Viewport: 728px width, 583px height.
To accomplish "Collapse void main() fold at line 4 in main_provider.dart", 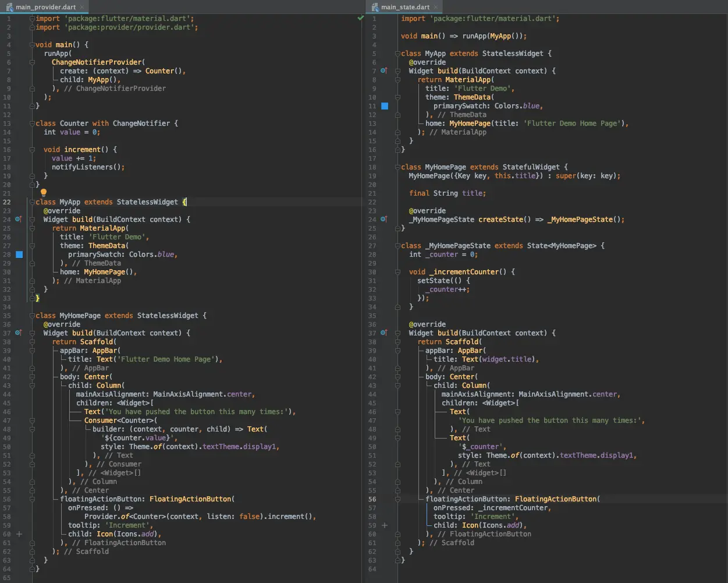I will pyautogui.click(x=33, y=45).
